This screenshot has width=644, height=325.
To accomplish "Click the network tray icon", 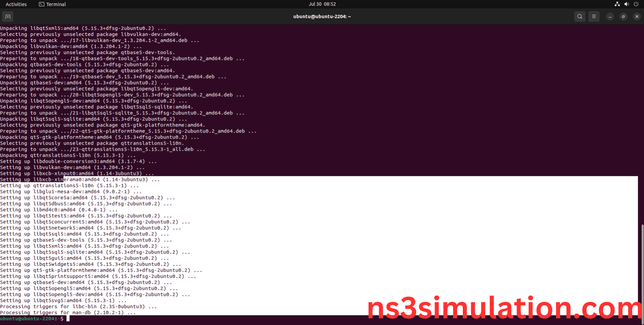I will click(x=617, y=4).
